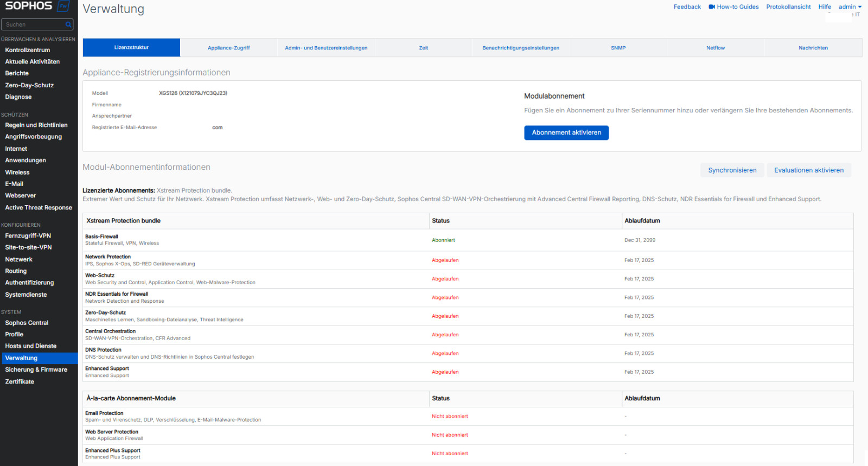This screenshot has height=466, width=868.
Task: Open the Feedback link
Action: 687,7
